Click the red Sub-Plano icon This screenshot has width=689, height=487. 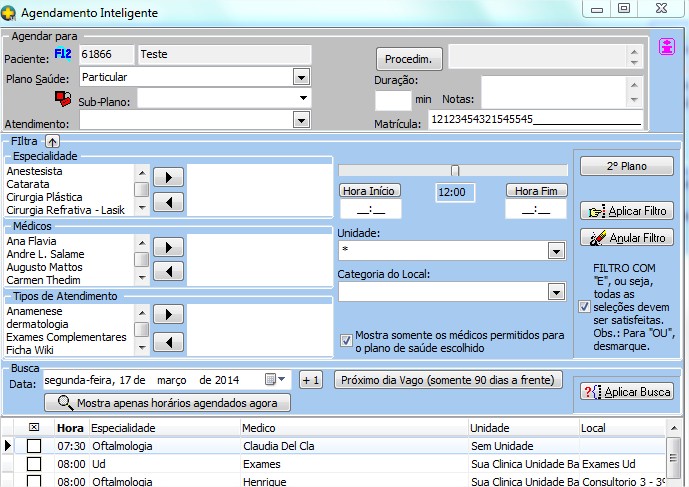[x=63, y=98]
